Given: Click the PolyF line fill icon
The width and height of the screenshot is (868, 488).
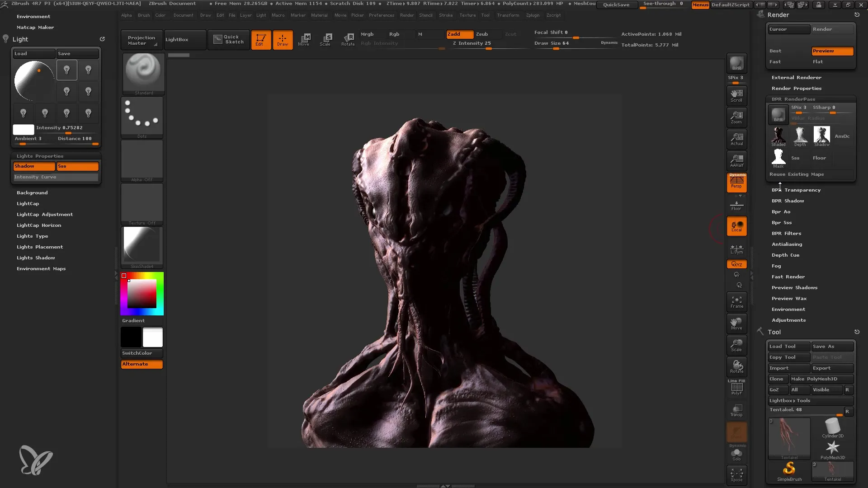Looking at the screenshot, I should tap(736, 388).
